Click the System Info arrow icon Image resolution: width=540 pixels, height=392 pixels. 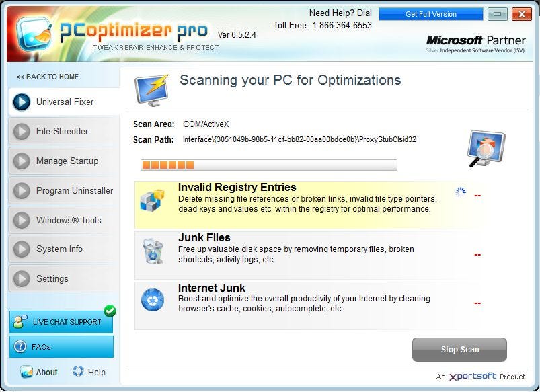22,249
